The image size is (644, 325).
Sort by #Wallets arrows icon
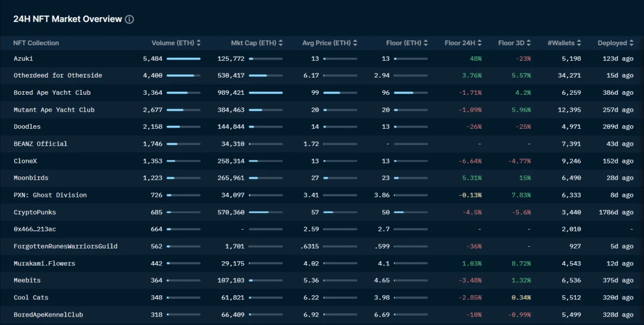(578, 43)
